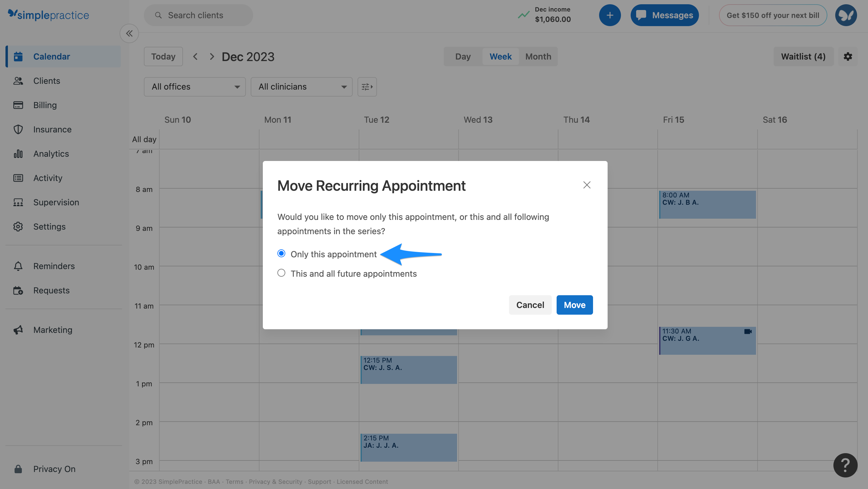Open the Billing section
Viewport: 868px width, 489px height.
click(x=45, y=105)
